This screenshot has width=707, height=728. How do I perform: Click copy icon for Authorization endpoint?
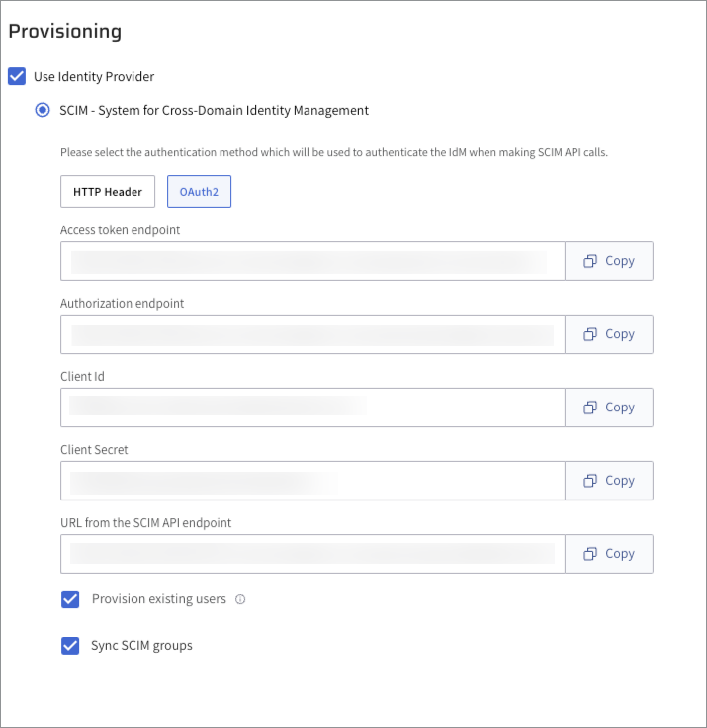590,334
